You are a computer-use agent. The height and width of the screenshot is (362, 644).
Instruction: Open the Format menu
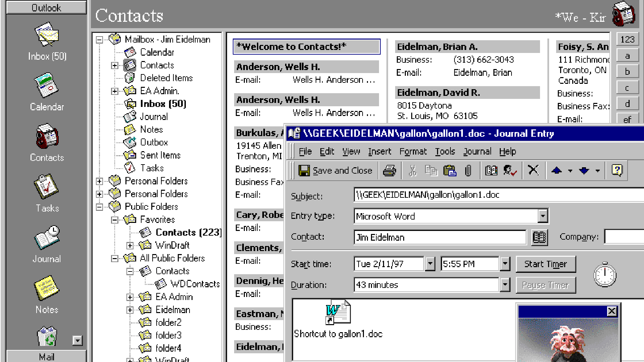[414, 151]
